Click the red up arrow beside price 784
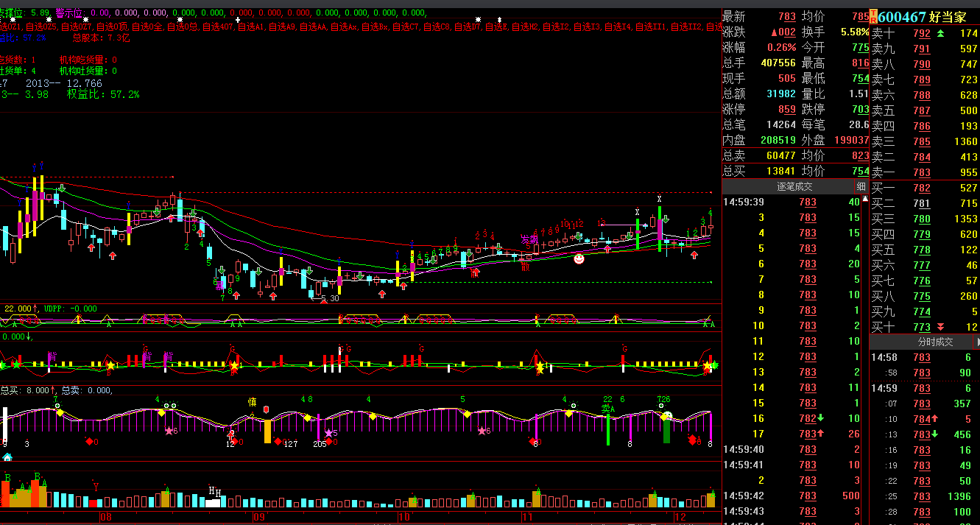 point(935,419)
